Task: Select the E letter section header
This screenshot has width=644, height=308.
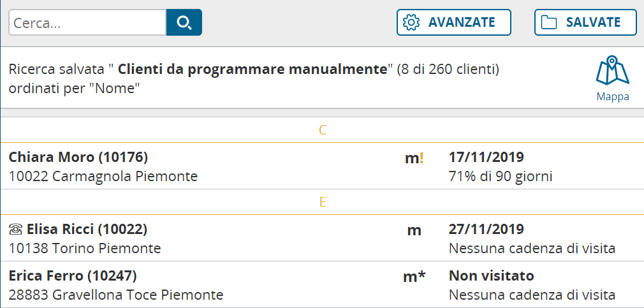Action: [323, 202]
